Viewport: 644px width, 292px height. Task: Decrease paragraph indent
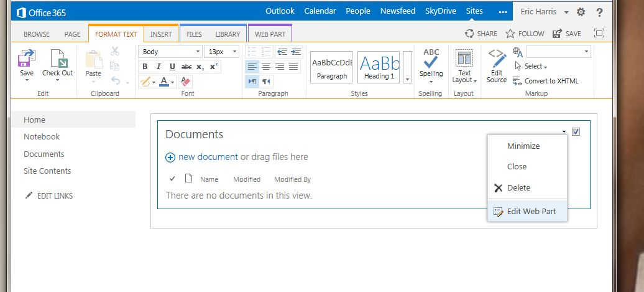tap(282, 52)
